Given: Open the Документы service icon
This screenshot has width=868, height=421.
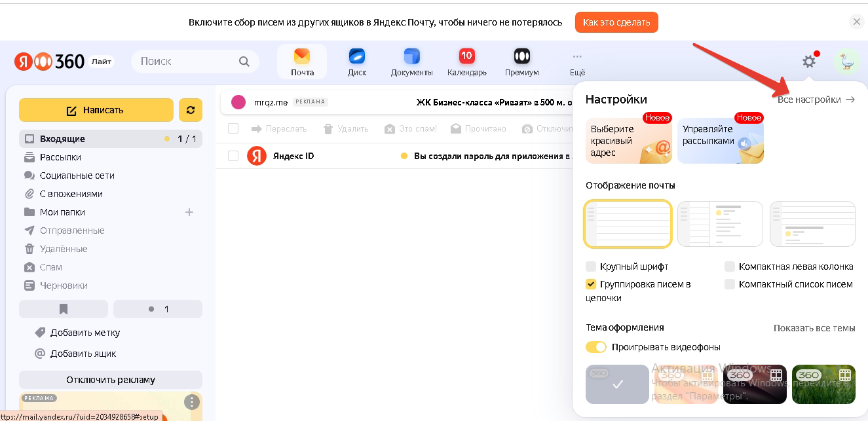Looking at the screenshot, I should [x=412, y=62].
